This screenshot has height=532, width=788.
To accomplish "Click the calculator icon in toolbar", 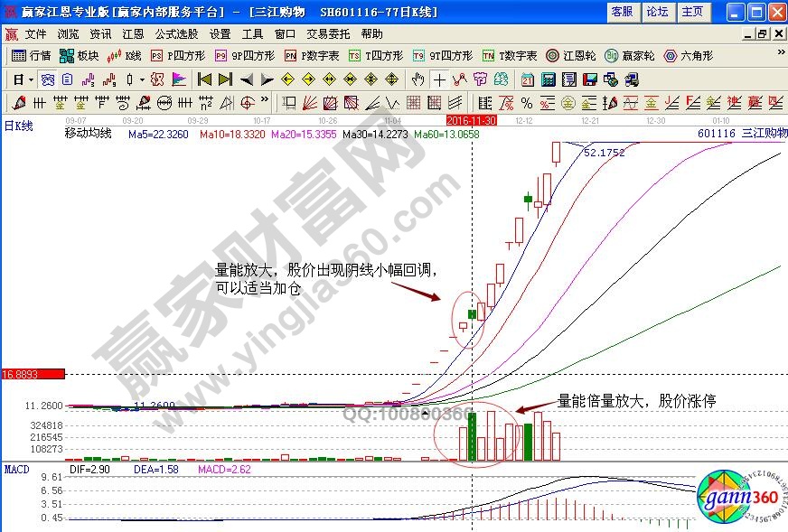I will tap(548, 79).
